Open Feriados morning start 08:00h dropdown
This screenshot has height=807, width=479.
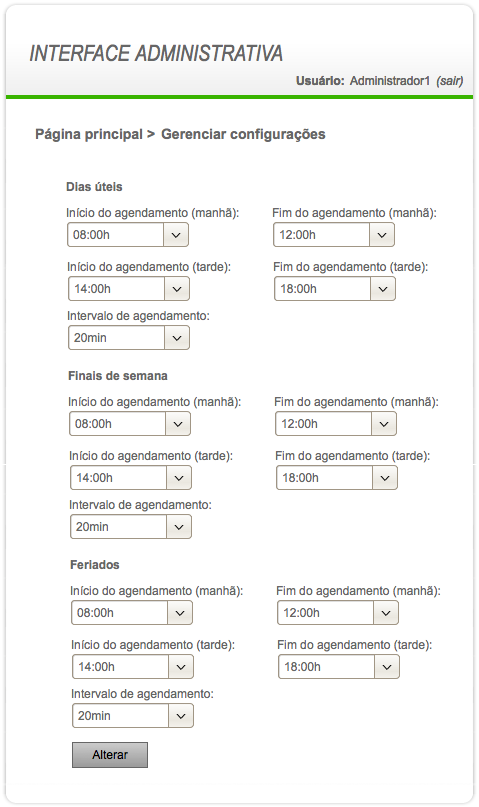[132, 613]
